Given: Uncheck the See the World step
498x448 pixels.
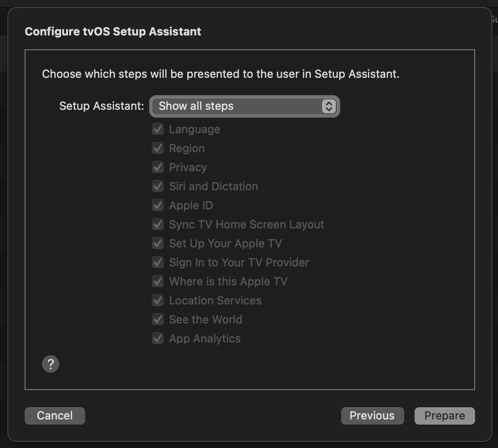Looking at the screenshot, I should coord(158,320).
